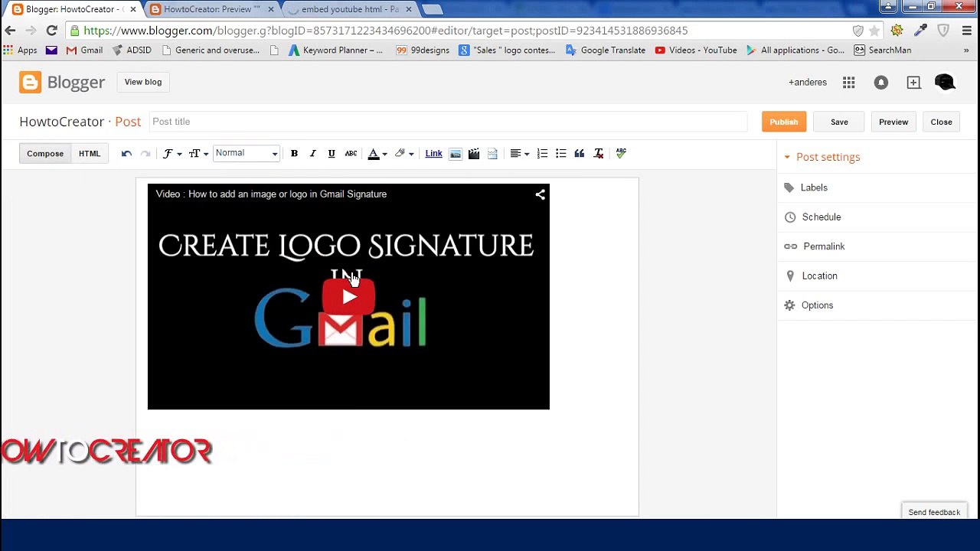Switch to the HowtoCreator Preview tab
980x551 pixels.
pos(211,9)
